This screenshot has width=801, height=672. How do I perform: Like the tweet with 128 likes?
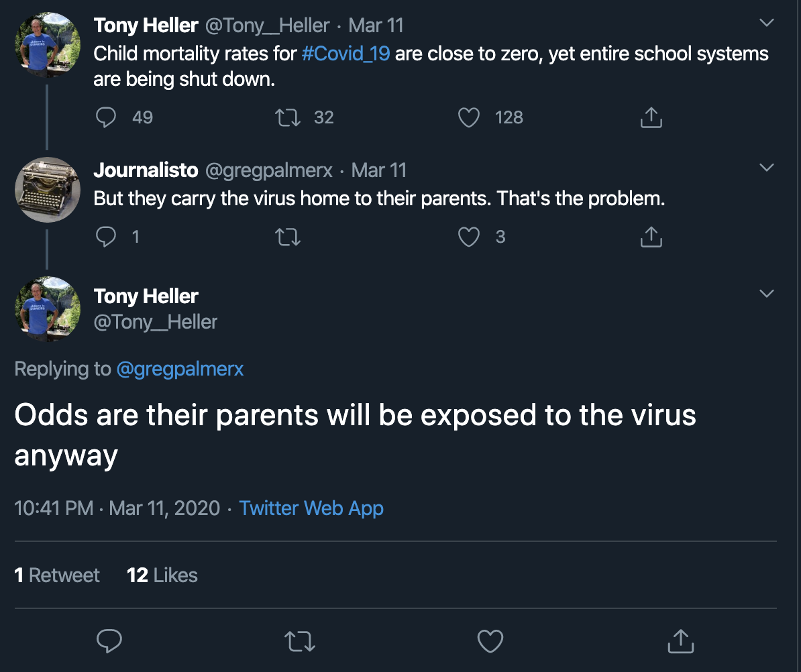point(468,117)
